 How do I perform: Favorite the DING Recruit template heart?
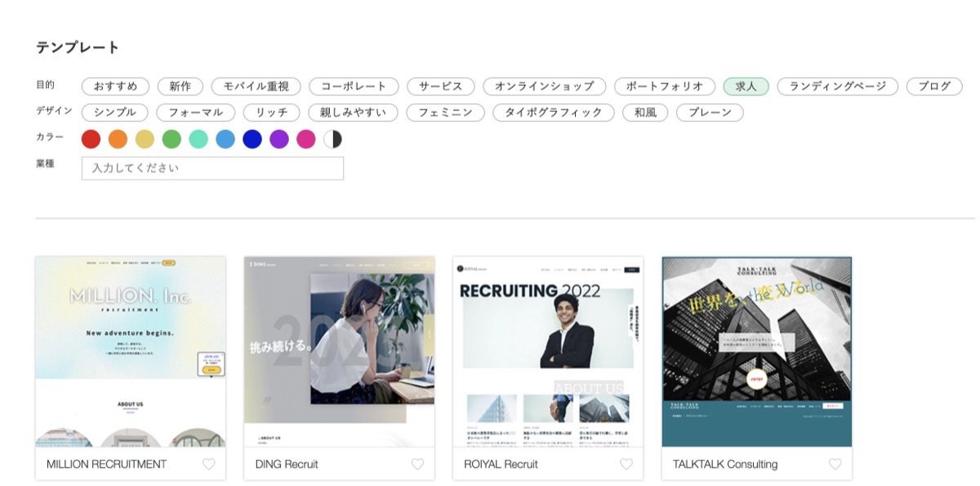(417, 464)
